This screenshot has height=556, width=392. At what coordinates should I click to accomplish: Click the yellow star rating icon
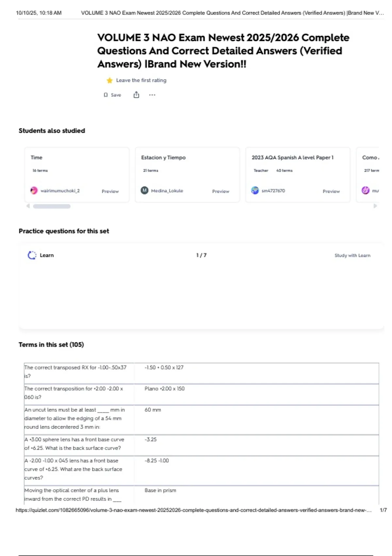109,80
